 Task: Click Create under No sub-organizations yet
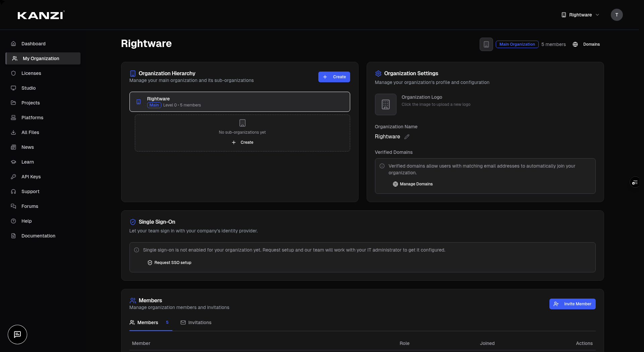[243, 142]
